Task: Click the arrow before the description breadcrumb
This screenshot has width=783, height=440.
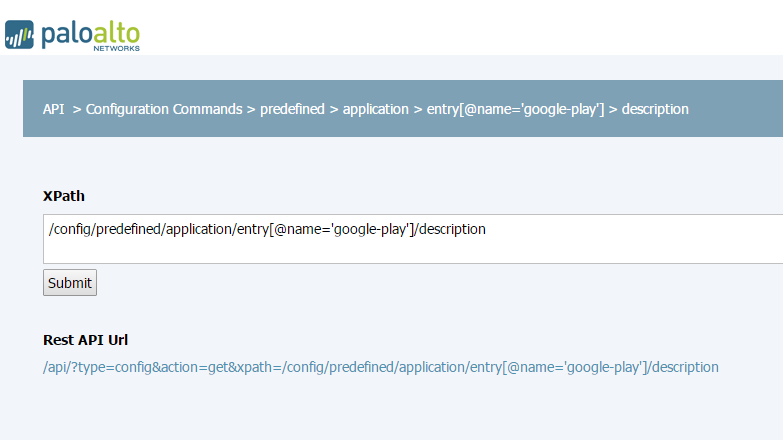Action: [x=613, y=109]
